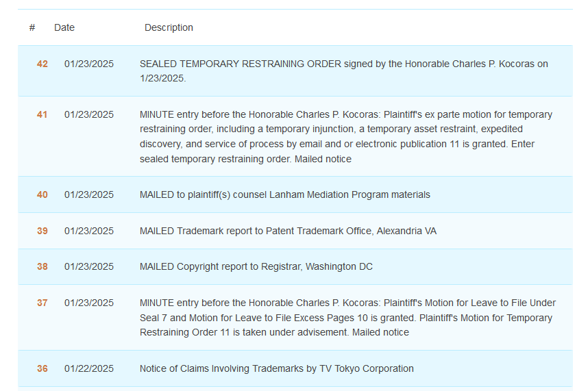Open docket entry number 38
The height and width of the screenshot is (391, 588).
point(42,266)
